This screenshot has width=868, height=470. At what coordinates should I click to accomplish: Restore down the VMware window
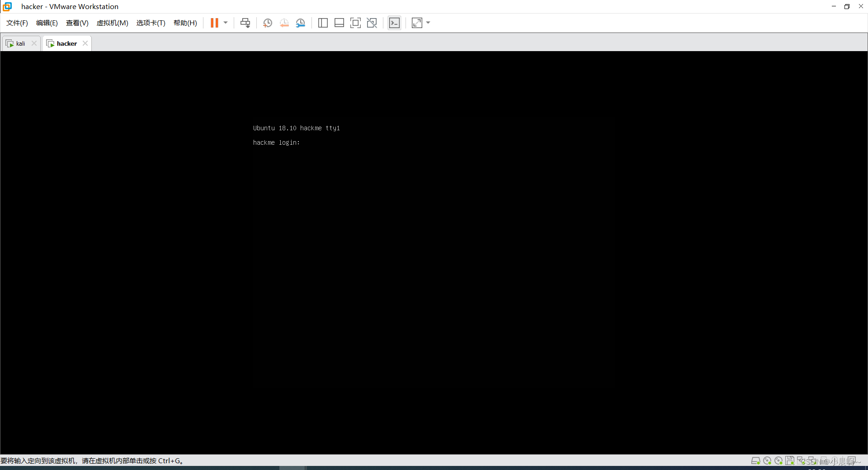click(x=847, y=6)
